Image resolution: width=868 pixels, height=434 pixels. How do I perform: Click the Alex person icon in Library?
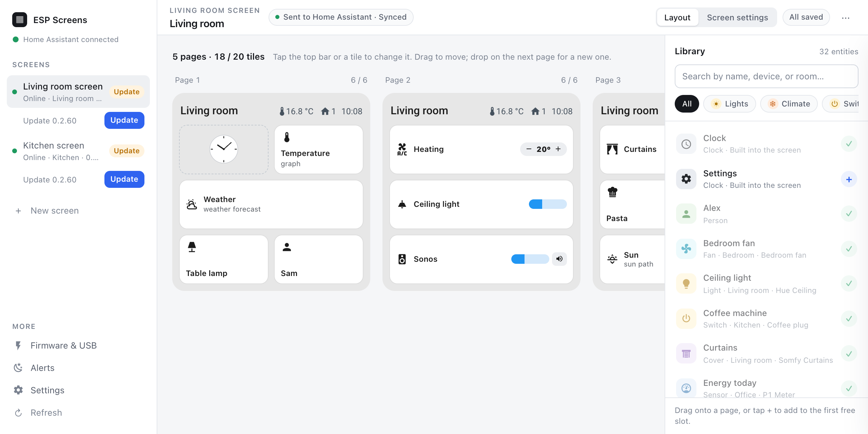pyautogui.click(x=686, y=214)
